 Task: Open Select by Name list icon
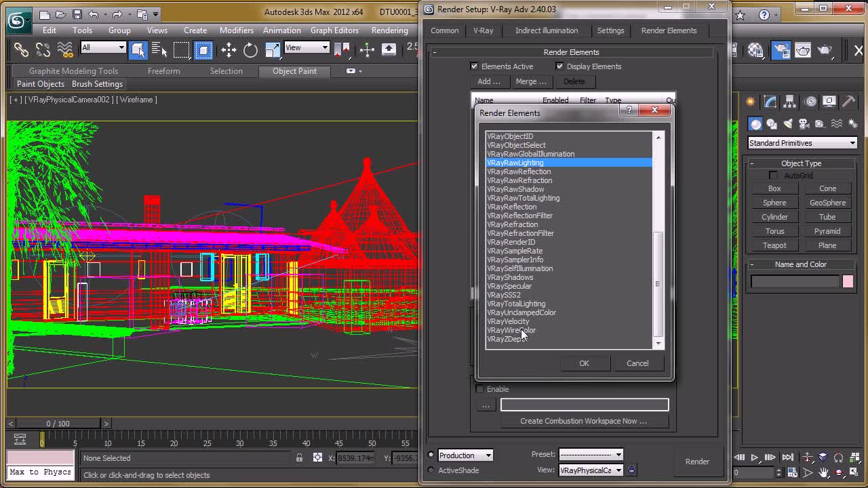159,49
